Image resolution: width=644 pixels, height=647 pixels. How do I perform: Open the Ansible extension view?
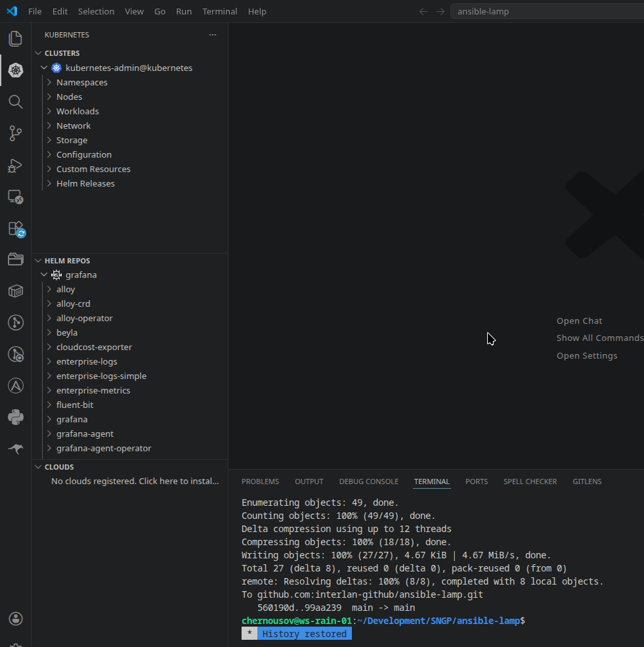pyautogui.click(x=15, y=386)
